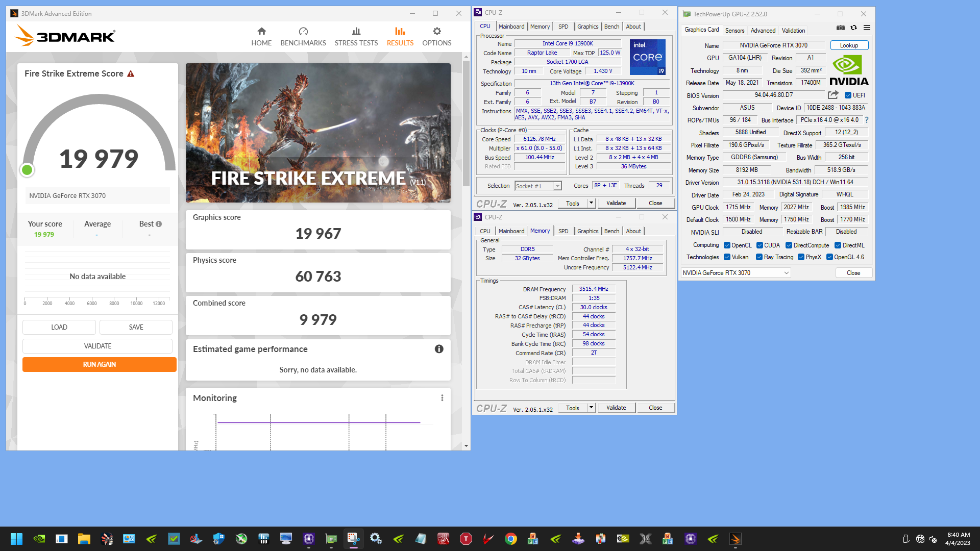The image size is (980, 551).
Task: Click the BIOS export share icon
Action: point(833,95)
